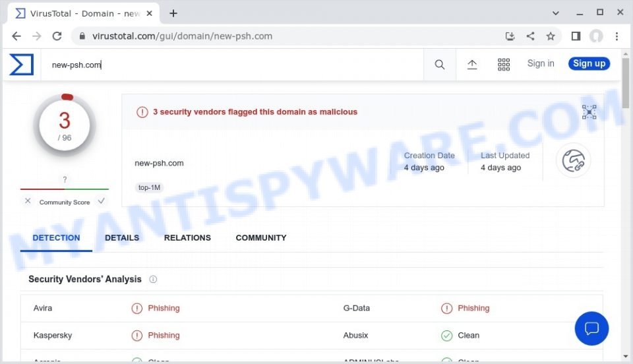This screenshot has height=364, width=633.
Task: Switch to the COMMUNITY tab
Action: (261, 238)
